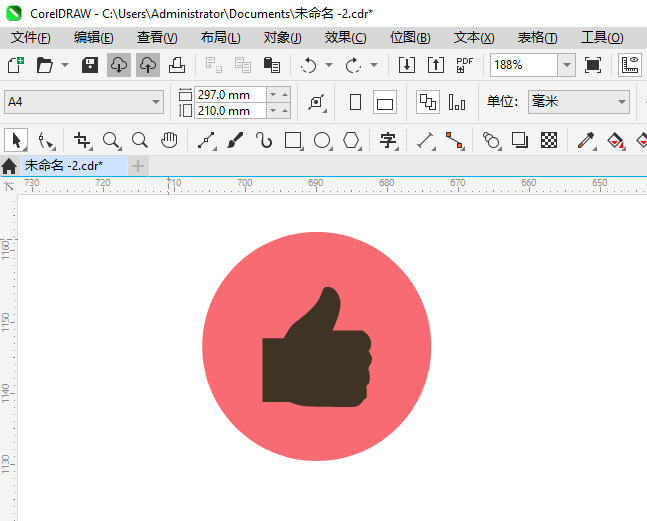The height and width of the screenshot is (521, 647).
Task: Click the full-screen preview icon
Action: point(593,65)
